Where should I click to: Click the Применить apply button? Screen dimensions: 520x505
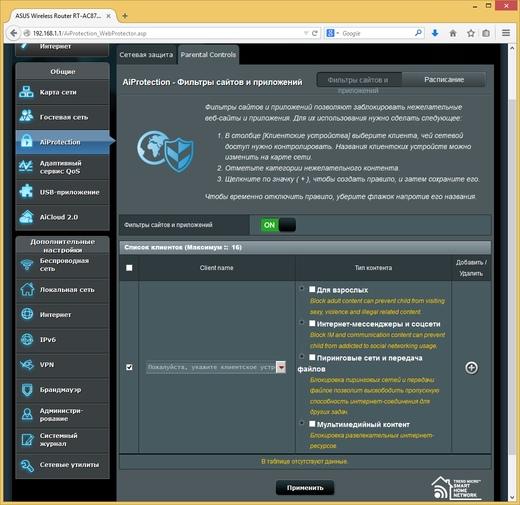pyautogui.click(x=305, y=488)
